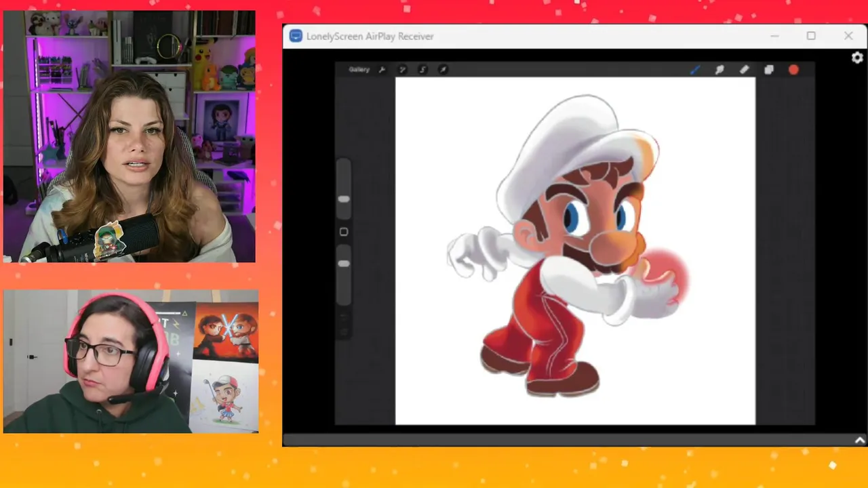Expand the LonelyScreen bottom panel chevron
Screen dimensions: 868x488
click(x=860, y=441)
